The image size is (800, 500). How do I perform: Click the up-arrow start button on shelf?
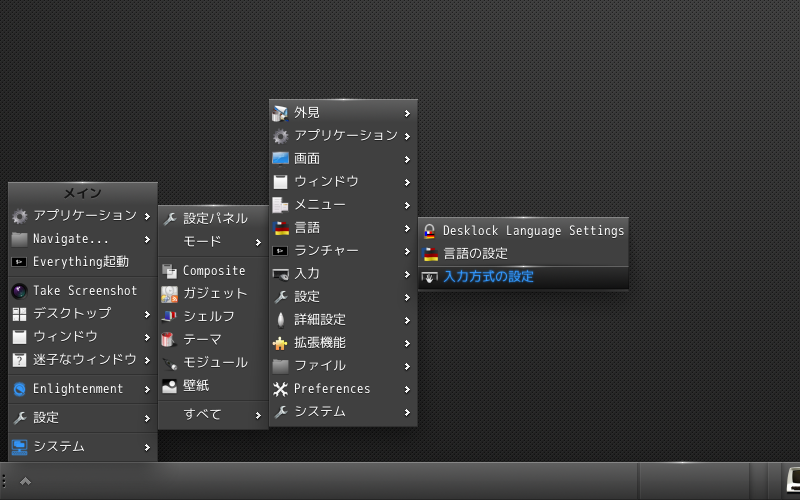click(x=26, y=481)
